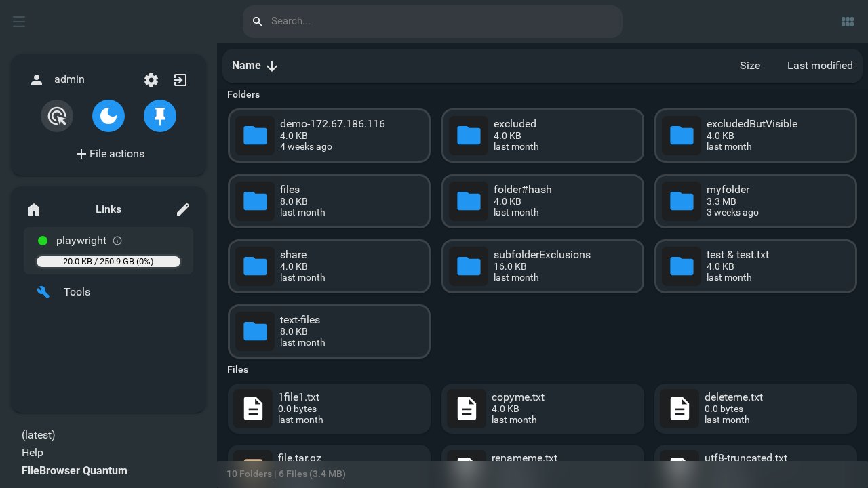Toggle the sidebar hamburger menu
Screen dimensions: 868x488
[19, 22]
